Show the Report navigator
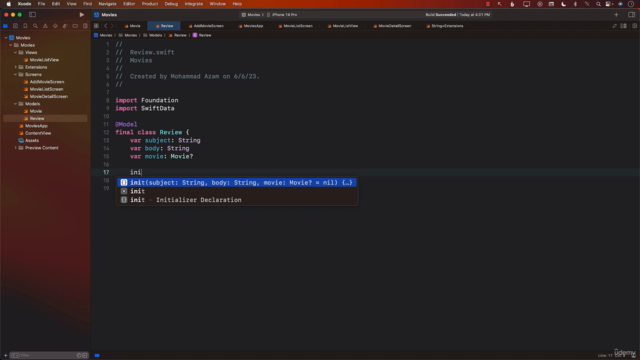The height and width of the screenshot is (360, 640). [85, 26]
